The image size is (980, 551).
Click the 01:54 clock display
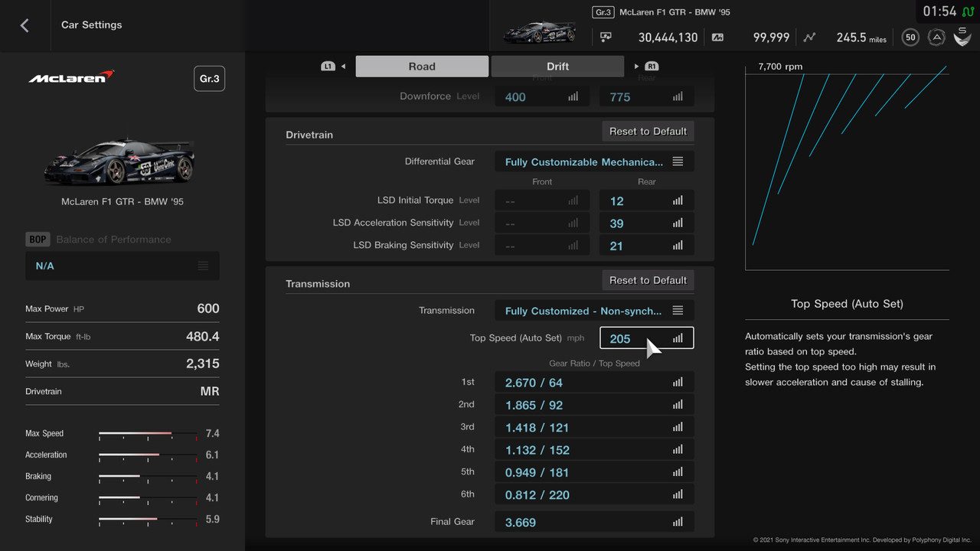[x=939, y=11]
